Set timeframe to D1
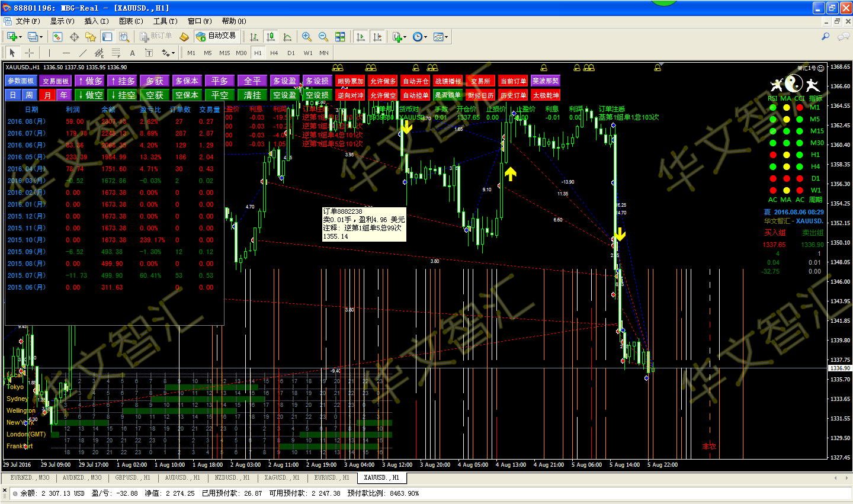 [x=291, y=53]
